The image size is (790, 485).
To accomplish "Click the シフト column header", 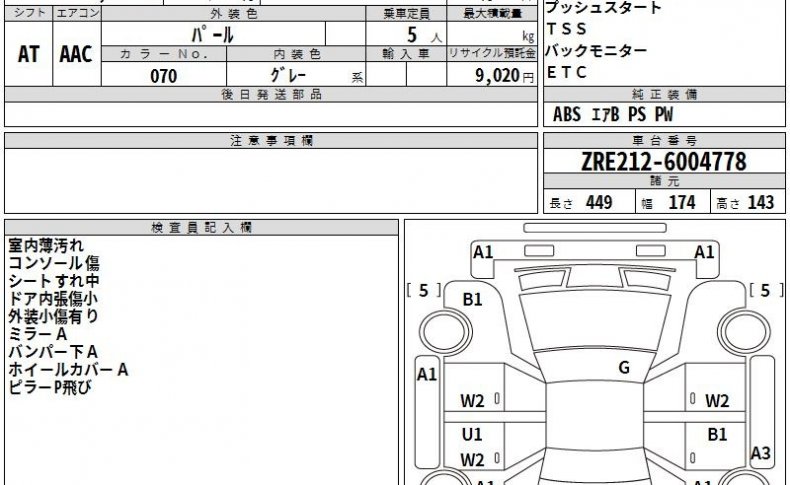I will (29, 13).
